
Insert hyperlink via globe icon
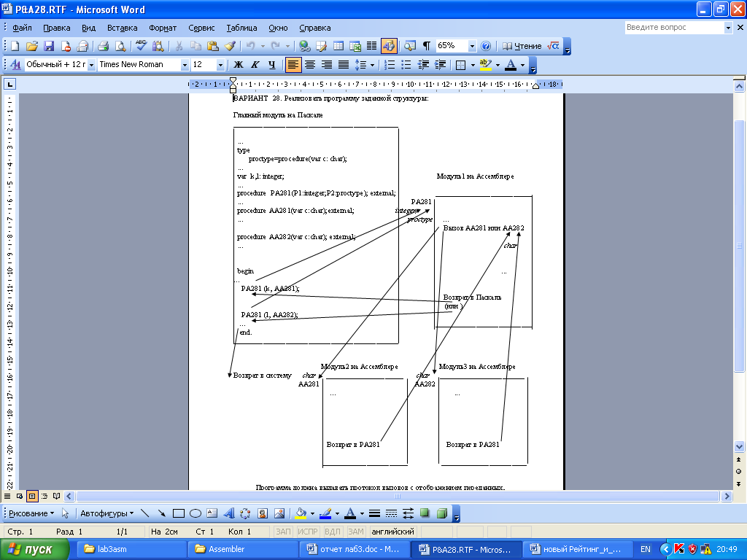click(x=304, y=46)
